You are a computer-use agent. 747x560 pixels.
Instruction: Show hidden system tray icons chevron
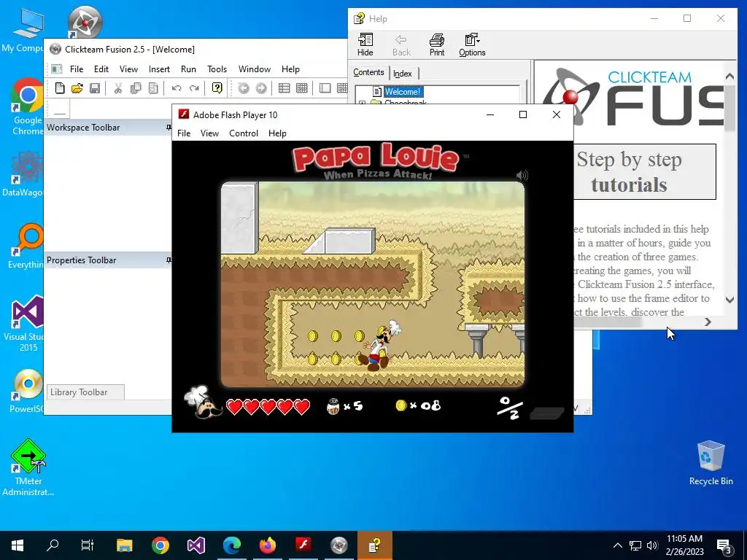click(617, 545)
